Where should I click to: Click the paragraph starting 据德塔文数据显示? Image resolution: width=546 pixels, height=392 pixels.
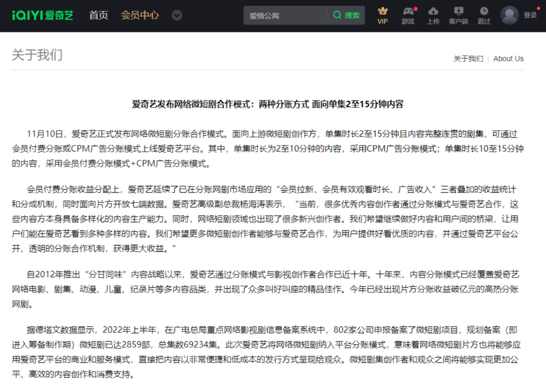tap(267, 352)
